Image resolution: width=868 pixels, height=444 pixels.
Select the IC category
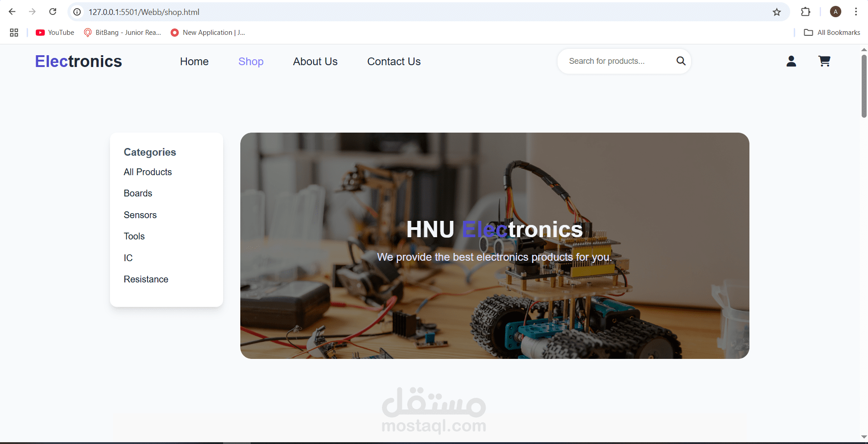point(128,258)
